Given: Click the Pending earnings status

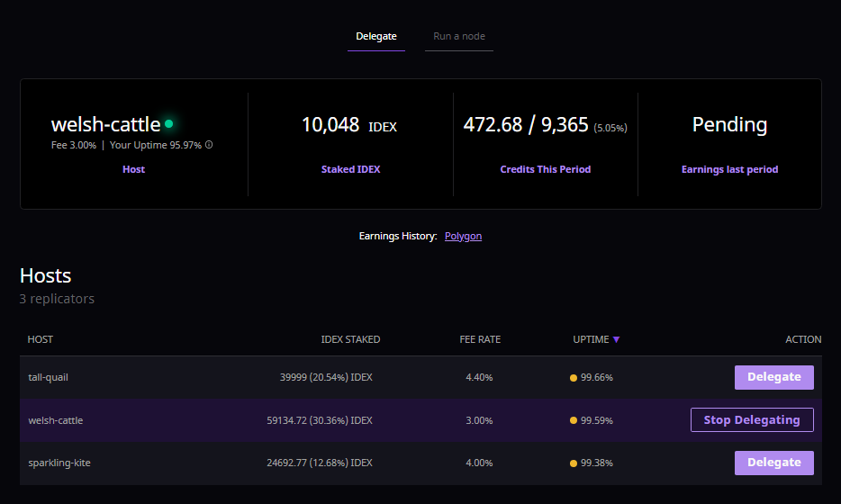Looking at the screenshot, I should (729, 125).
